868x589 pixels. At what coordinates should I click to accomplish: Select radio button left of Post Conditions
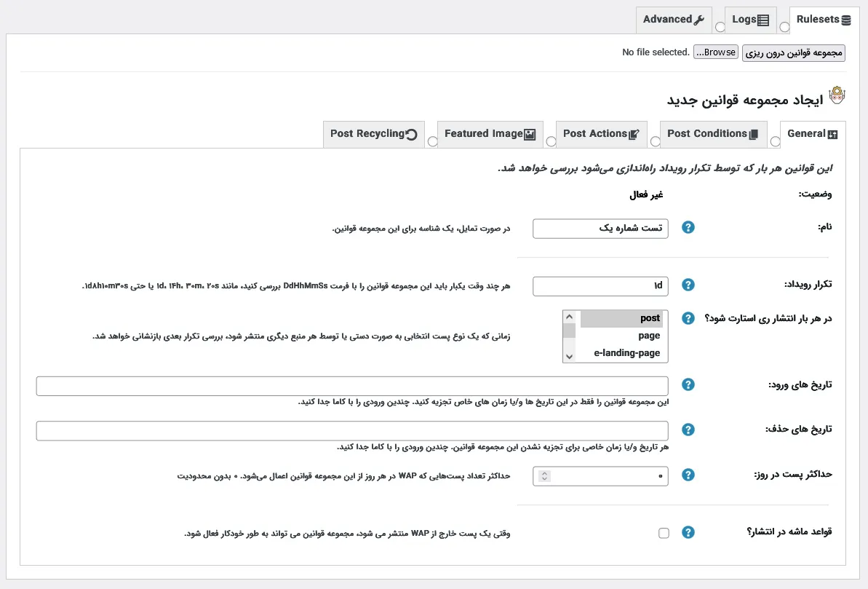coord(655,141)
